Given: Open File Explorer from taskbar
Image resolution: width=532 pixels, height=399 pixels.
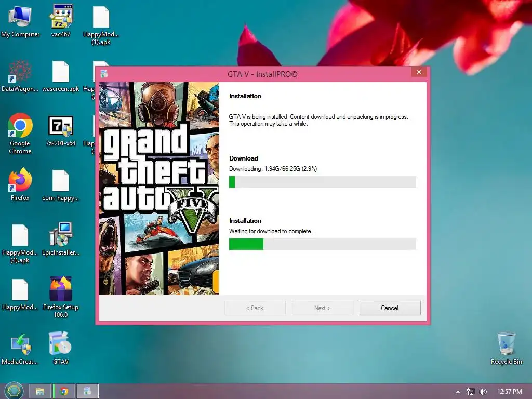Looking at the screenshot, I should click(x=39, y=391).
